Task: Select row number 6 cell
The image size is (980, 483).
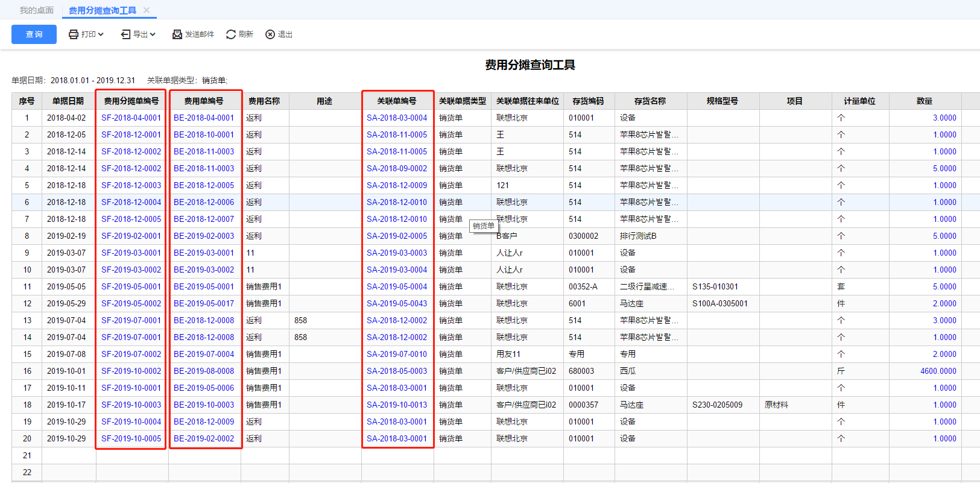Action: coord(27,203)
